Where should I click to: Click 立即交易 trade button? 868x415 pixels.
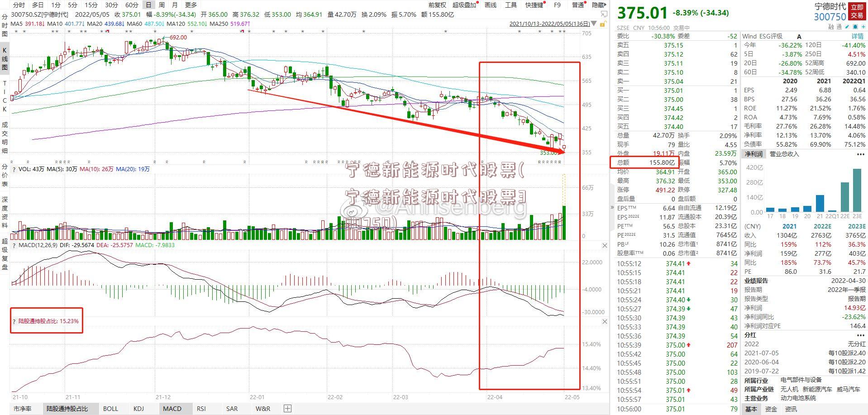pos(857,11)
